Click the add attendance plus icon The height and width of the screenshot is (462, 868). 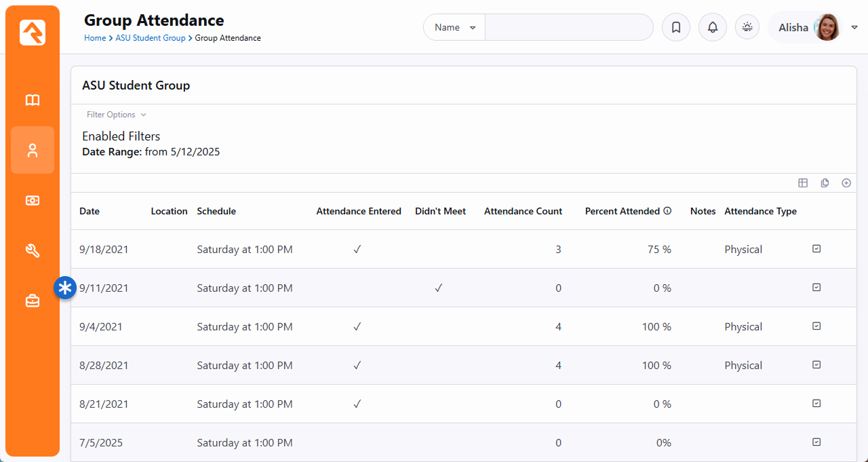point(846,183)
